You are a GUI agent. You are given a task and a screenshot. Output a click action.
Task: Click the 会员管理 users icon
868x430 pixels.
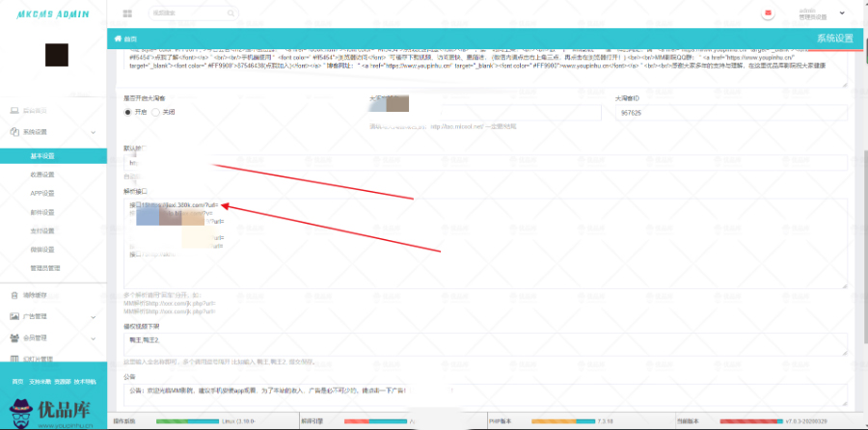[14, 337]
